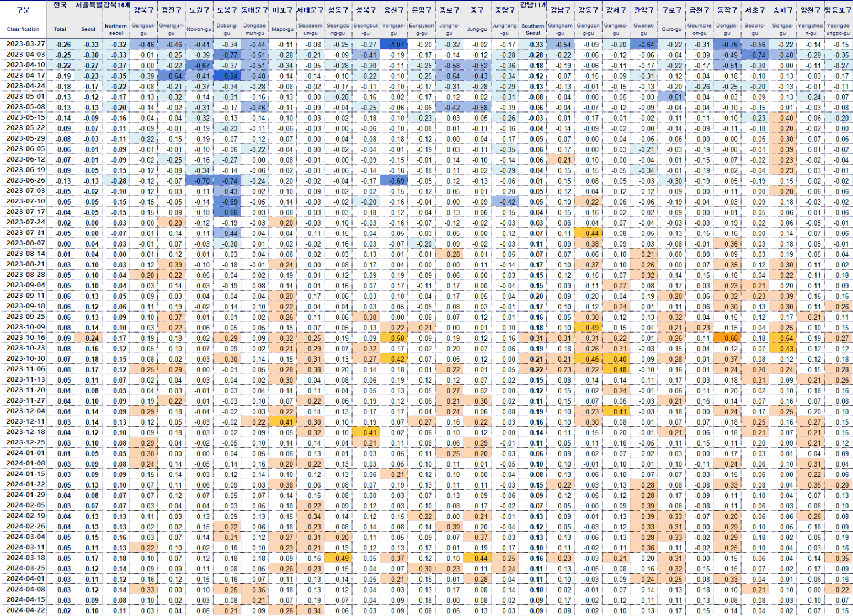The image size is (853, 616).
Task: Click the -0.58 Jung-gu cell for 2023-05-08
Action: point(477,108)
